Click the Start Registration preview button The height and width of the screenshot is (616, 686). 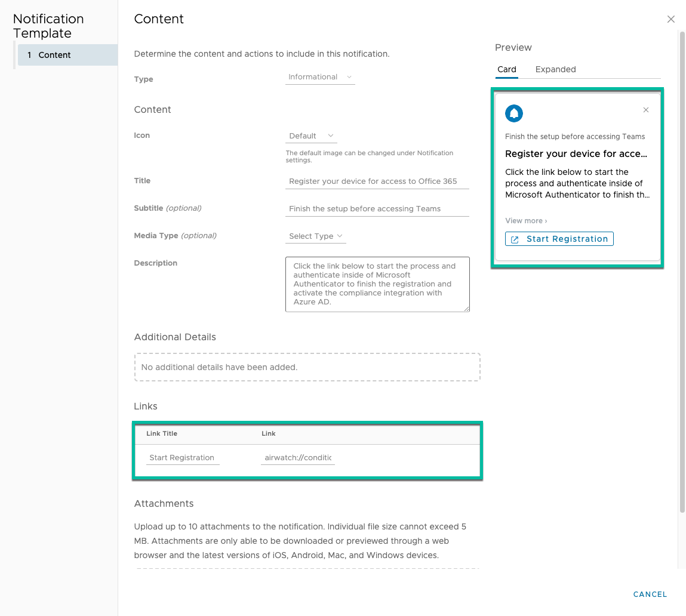click(x=559, y=239)
